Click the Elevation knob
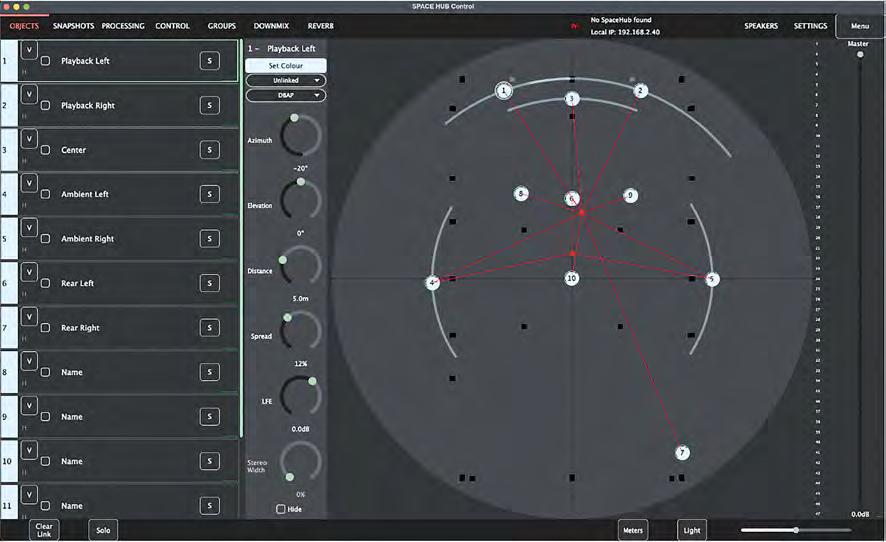Image resolution: width=886 pixels, height=542 pixels. [301, 200]
